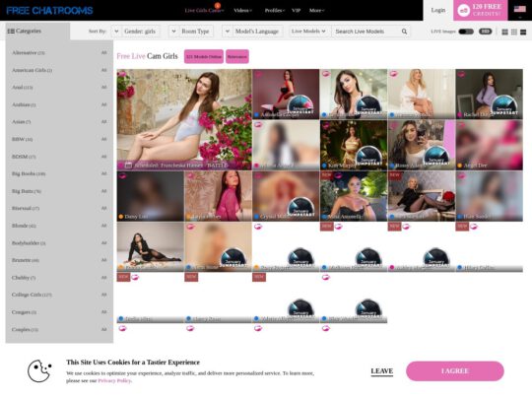Viewport: 532px width, 399px height.
Task: Click the Login button
Action: click(438, 10)
